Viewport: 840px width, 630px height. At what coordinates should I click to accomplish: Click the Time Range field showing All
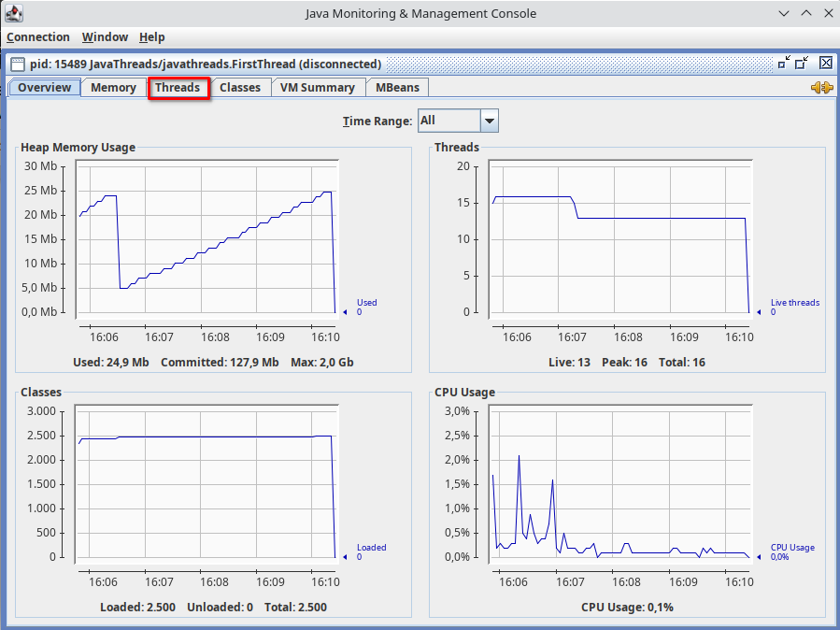coord(448,121)
